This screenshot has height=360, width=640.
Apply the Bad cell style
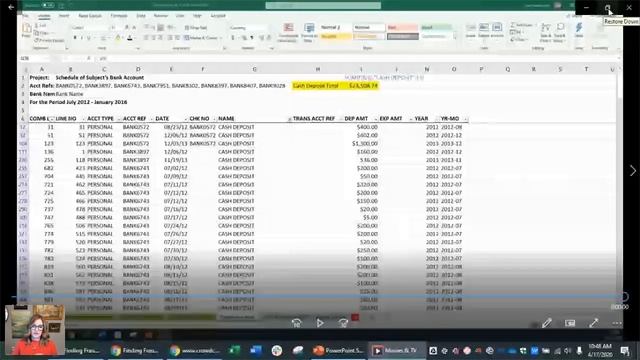402,27
